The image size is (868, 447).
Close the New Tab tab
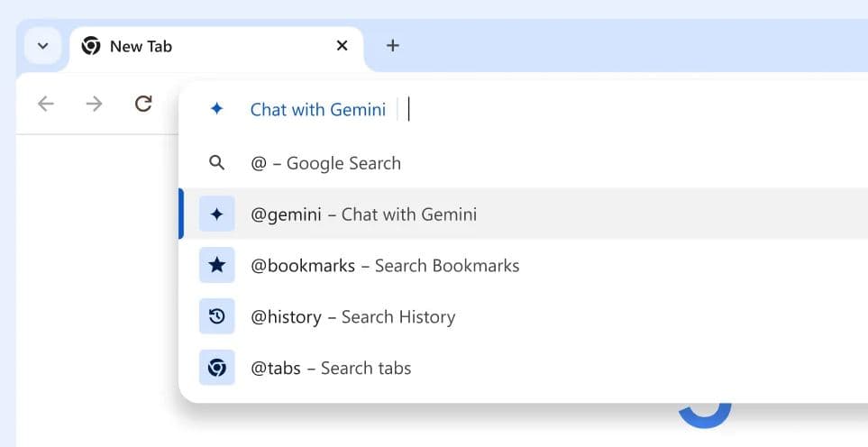342,46
